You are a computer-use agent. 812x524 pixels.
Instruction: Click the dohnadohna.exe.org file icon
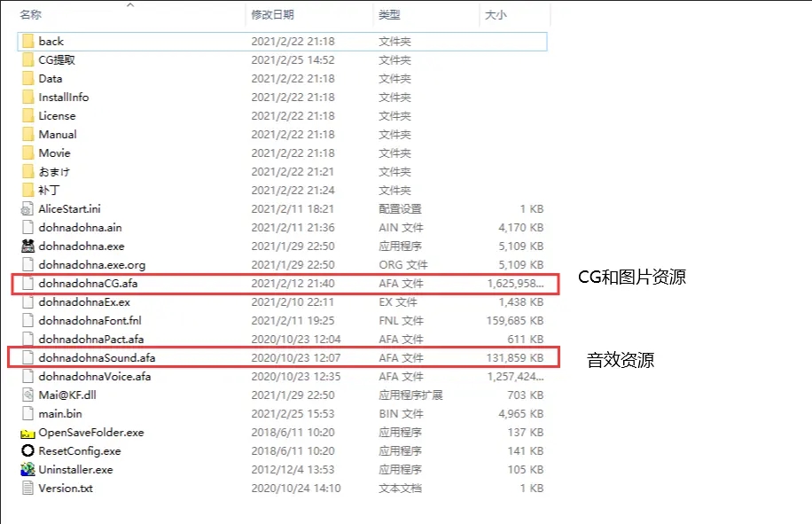click(x=28, y=264)
